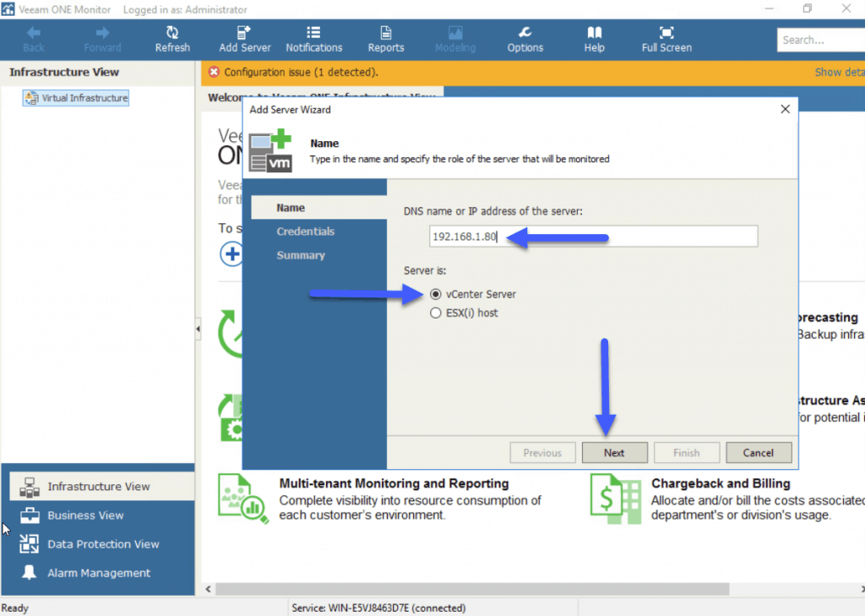Click Next in the wizard
Screen dimensions: 865x616
614,453
